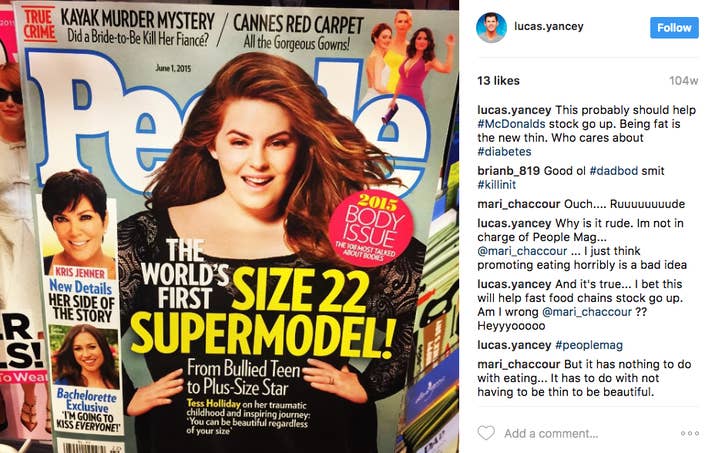715x453 pixels.
Task: Click the Follow button
Action: pos(674,28)
